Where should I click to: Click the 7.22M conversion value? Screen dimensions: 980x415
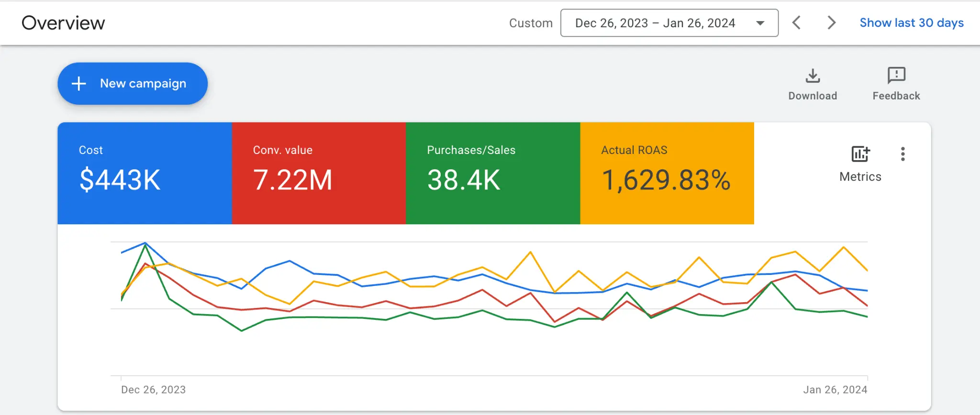[x=293, y=180]
